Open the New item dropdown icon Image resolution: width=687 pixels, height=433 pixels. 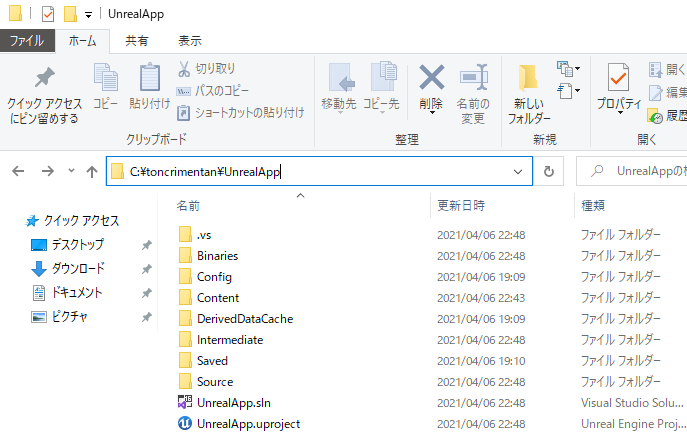[568, 69]
